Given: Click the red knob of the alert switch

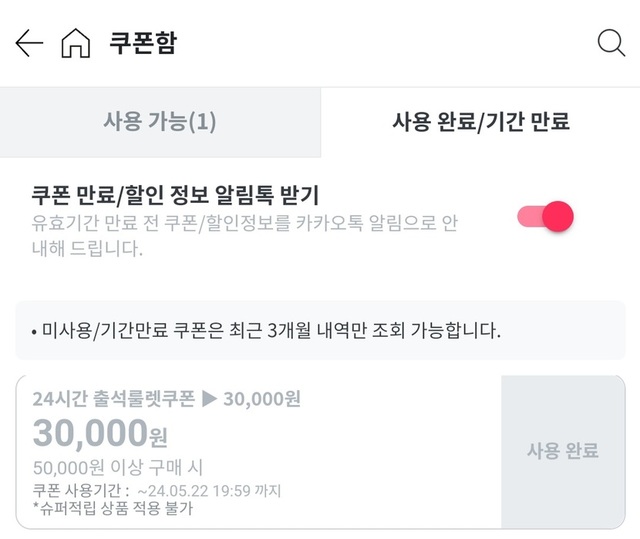Looking at the screenshot, I should pyautogui.click(x=560, y=216).
